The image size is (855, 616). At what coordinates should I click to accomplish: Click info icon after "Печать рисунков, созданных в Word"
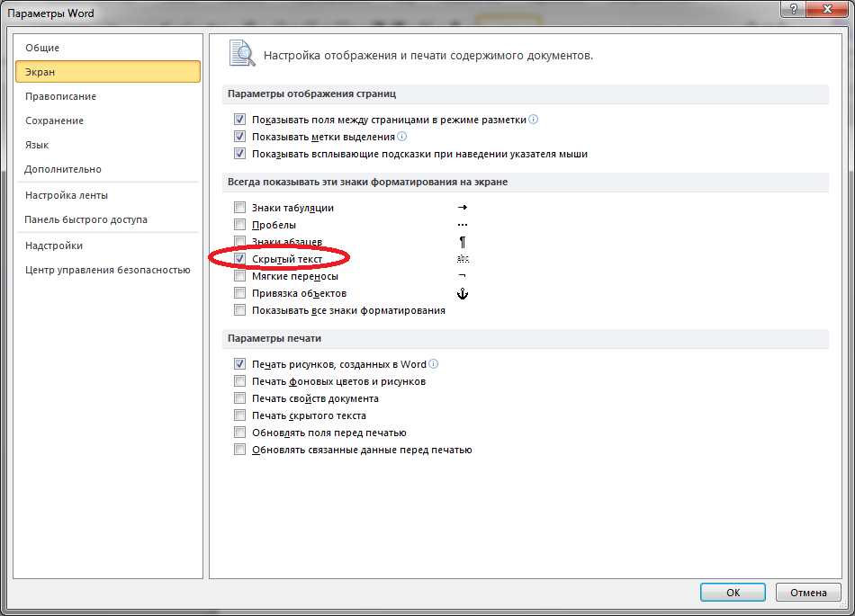pyautogui.click(x=434, y=364)
